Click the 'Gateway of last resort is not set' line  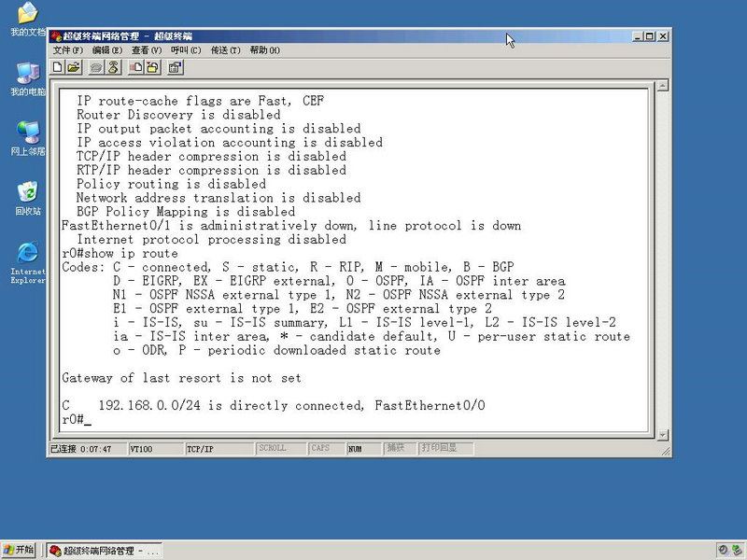(181, 378)
